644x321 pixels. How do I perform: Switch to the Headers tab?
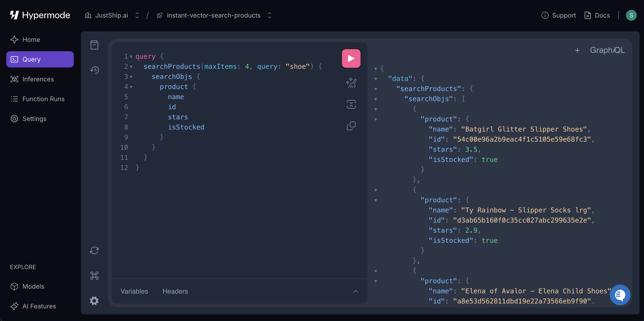pos(175,291)
